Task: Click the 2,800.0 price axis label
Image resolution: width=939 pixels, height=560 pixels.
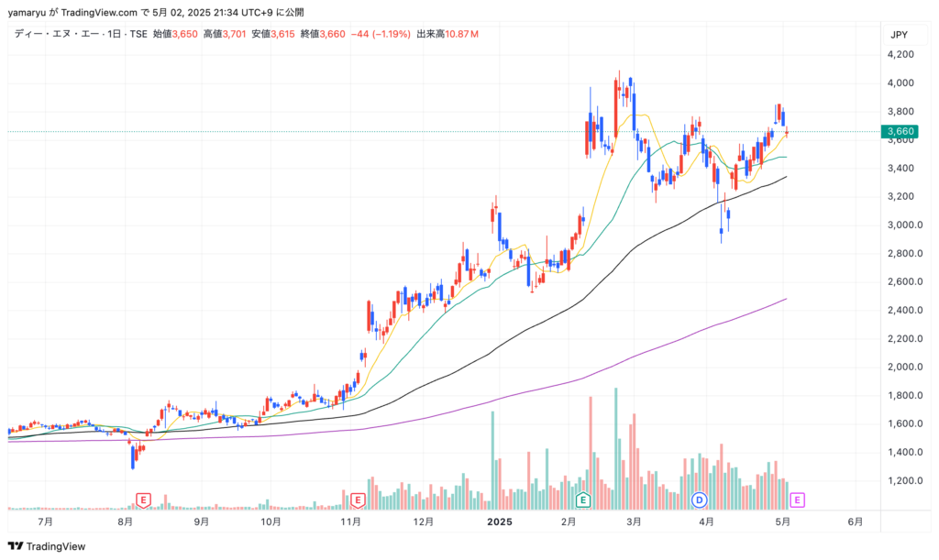Action: [904, 253]
